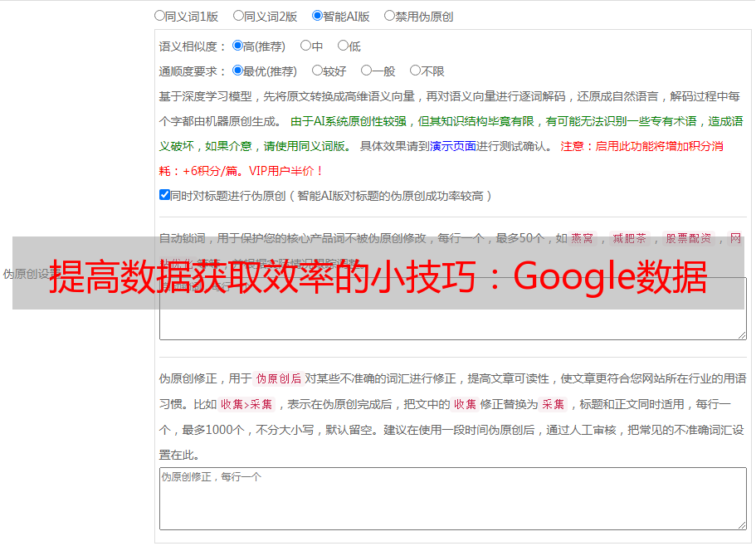756x546 pixels.
Task: Click the 伪原创修正 textarea
Action: tap(453, 499)
